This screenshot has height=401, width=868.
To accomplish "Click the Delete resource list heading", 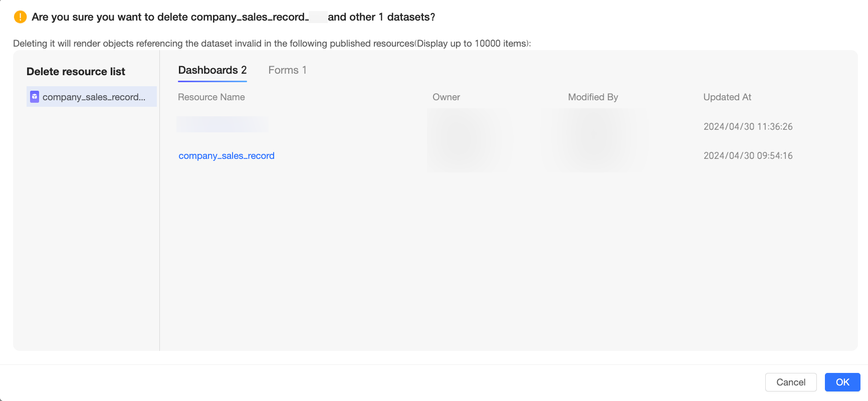I will pyautogui.click(x=76, y=72).
